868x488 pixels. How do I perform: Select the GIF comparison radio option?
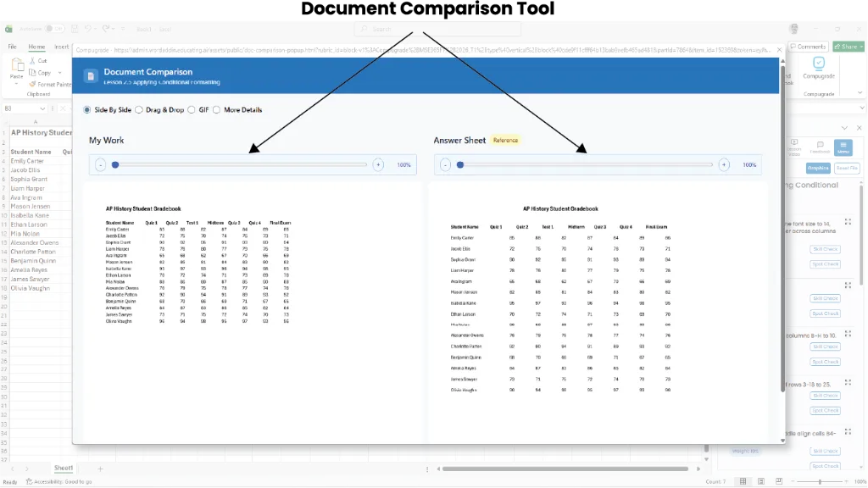[x=192, y=110]
